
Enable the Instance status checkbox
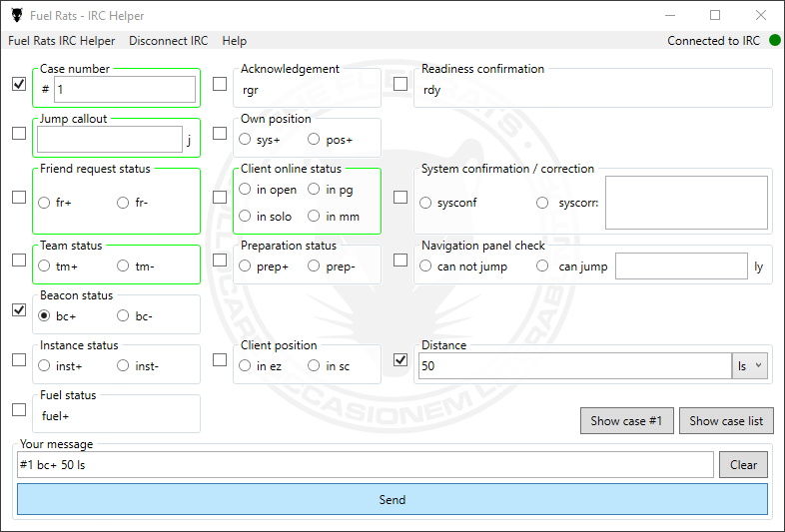tap(19, 360)
